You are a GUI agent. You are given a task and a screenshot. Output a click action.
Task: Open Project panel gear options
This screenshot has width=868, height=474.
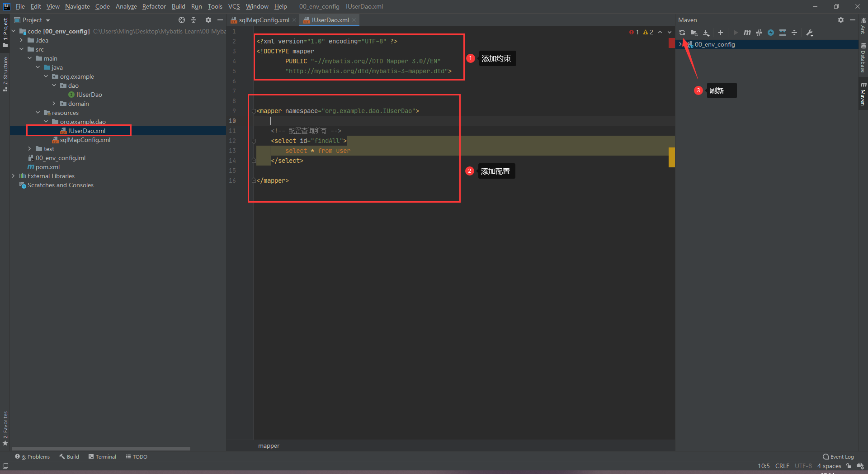(x=208, y=20)
